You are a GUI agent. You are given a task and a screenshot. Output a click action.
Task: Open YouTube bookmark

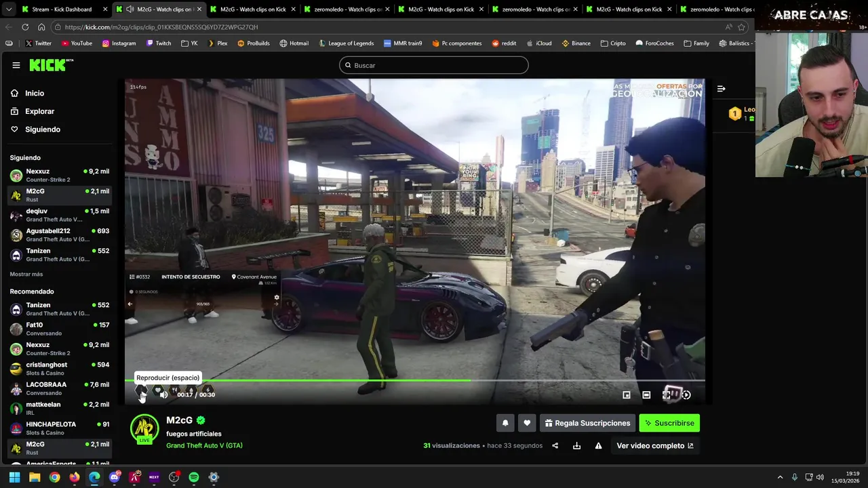(77, 43)
